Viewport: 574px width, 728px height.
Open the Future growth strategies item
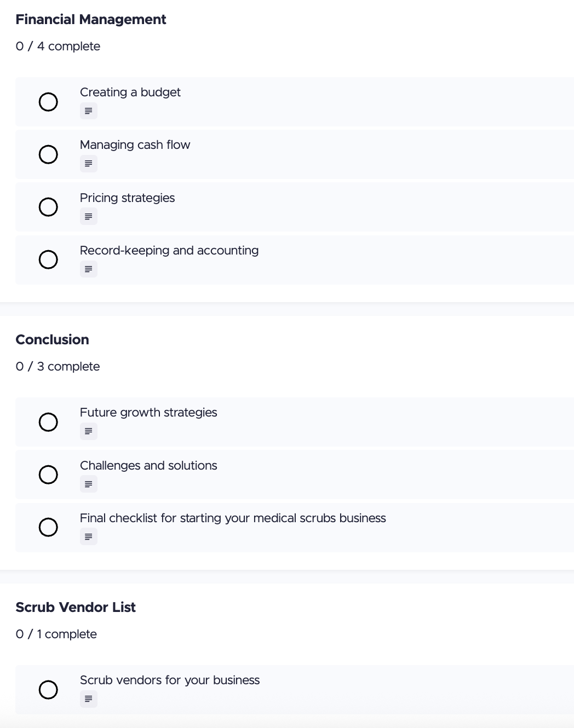(x=148, y=412)
